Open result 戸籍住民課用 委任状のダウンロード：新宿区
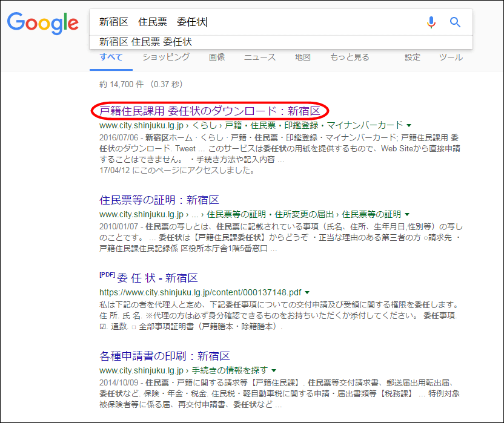 tap(210, 111)
